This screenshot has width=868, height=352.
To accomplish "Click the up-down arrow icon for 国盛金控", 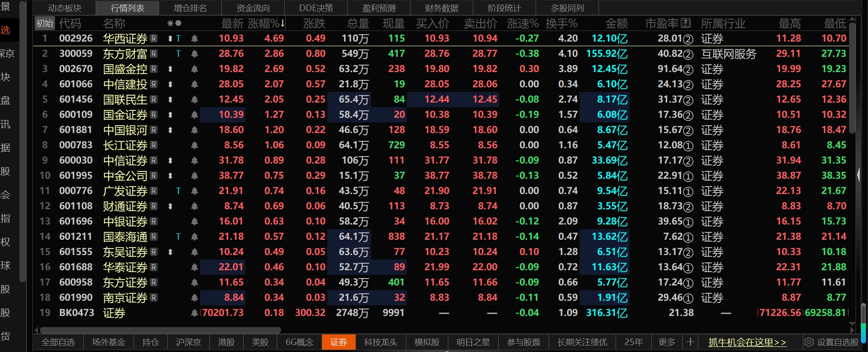I will pyautogui.click(x=170, y=69).
